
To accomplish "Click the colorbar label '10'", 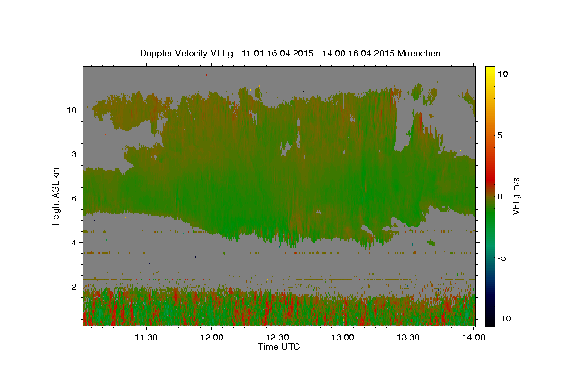I will click(x=502, y=73).
